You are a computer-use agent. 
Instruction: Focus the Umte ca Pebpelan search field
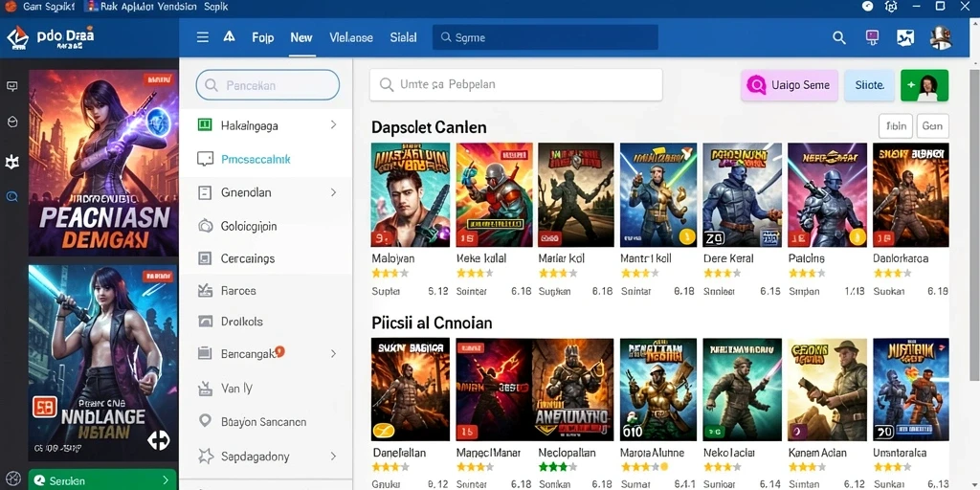516,84
